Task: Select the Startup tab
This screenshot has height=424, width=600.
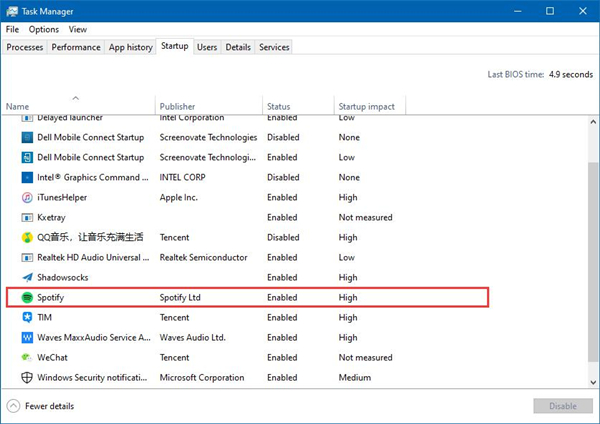Action: 174,46
